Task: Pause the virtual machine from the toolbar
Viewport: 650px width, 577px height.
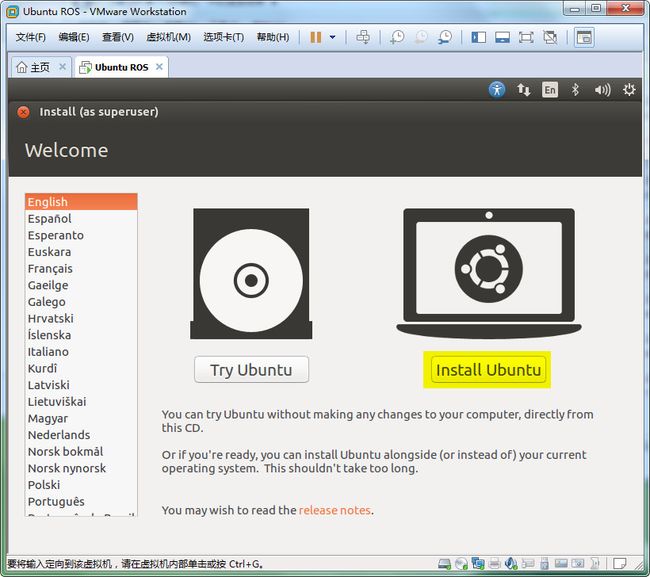Action: click(x=315, y=37)
